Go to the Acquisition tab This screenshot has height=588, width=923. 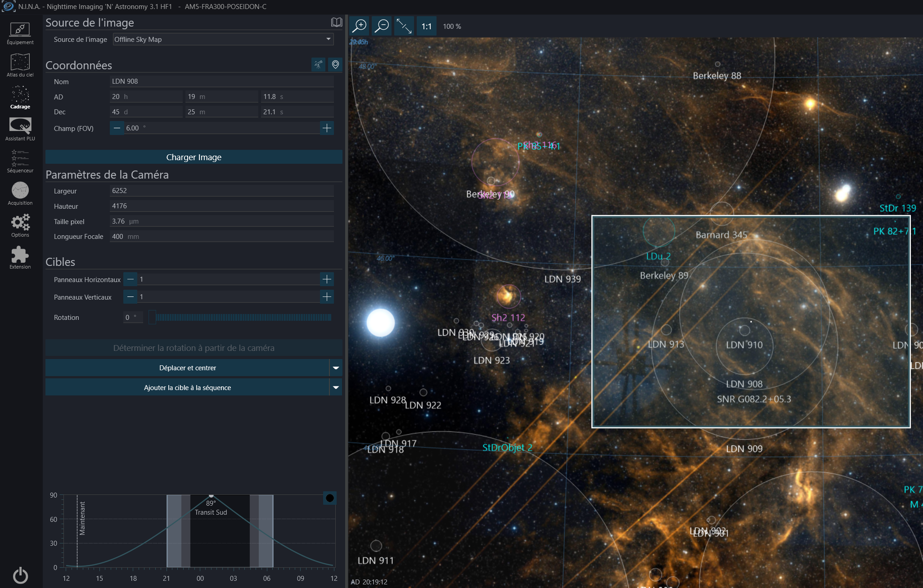click(x=20, y=193)
